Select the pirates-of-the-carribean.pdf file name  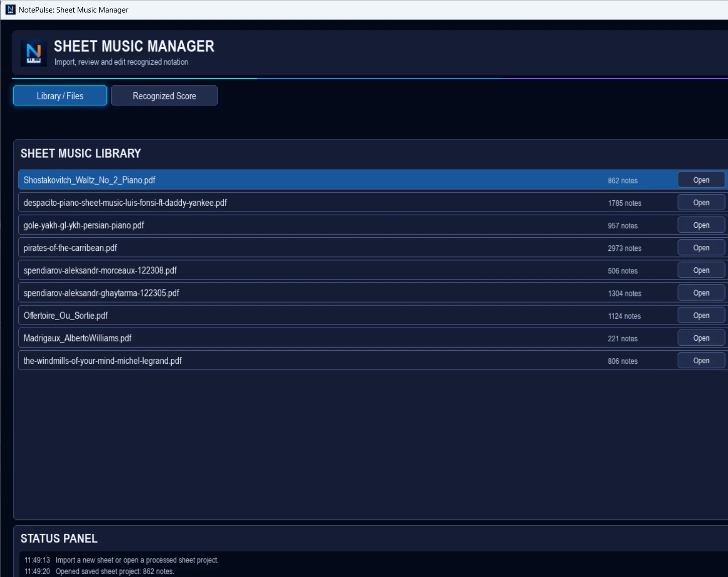click(x=70, y=248)
